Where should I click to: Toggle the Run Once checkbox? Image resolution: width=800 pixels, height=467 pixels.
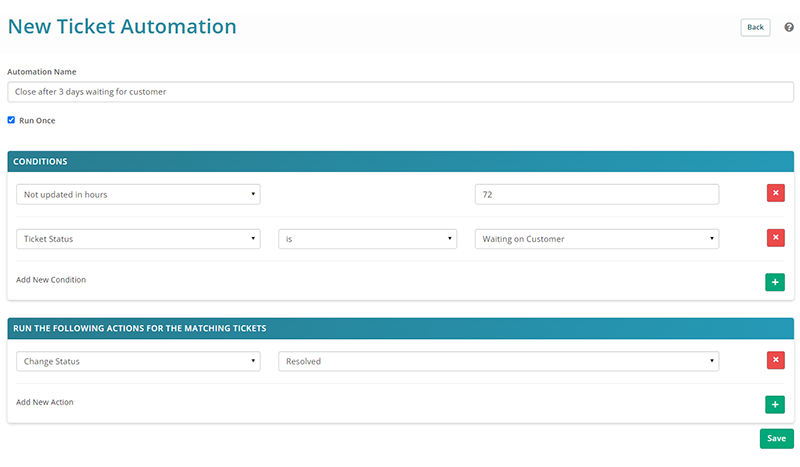click(x=11, y=120)
